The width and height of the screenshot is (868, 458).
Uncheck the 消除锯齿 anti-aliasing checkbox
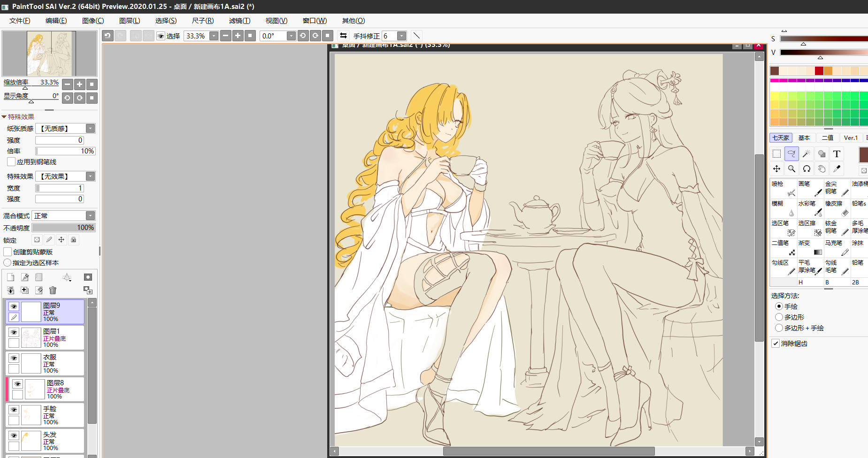pos(776,343)
